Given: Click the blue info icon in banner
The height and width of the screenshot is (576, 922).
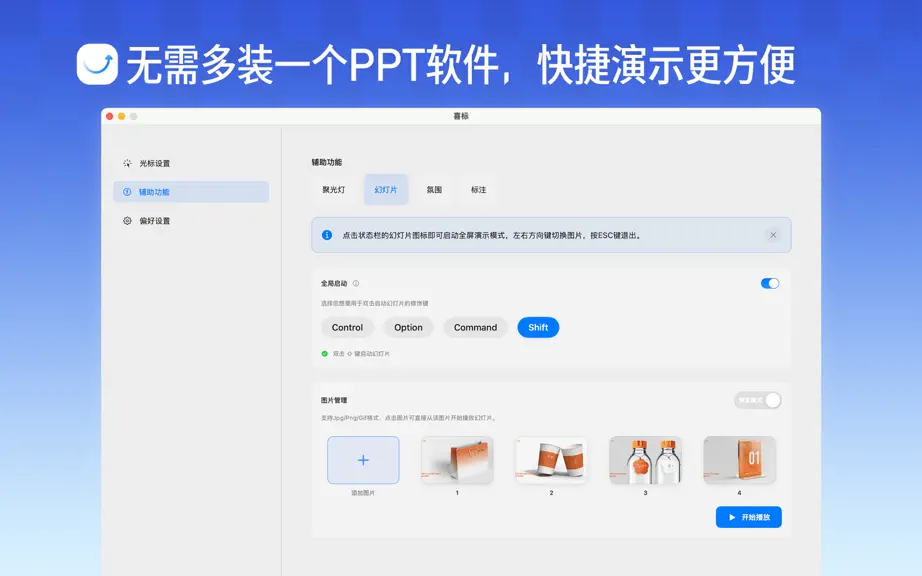Looking at the screenshot, I should (x=327, y=235).
